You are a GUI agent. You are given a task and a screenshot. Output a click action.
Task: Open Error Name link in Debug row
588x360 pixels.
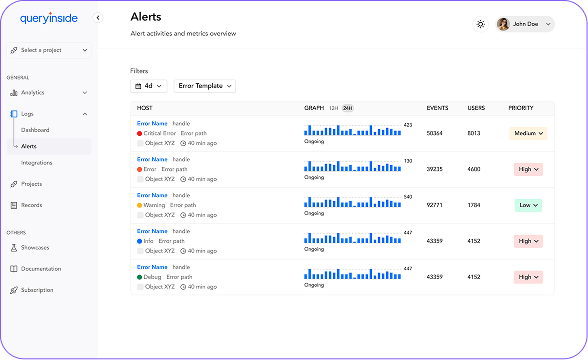coord(152,267)
